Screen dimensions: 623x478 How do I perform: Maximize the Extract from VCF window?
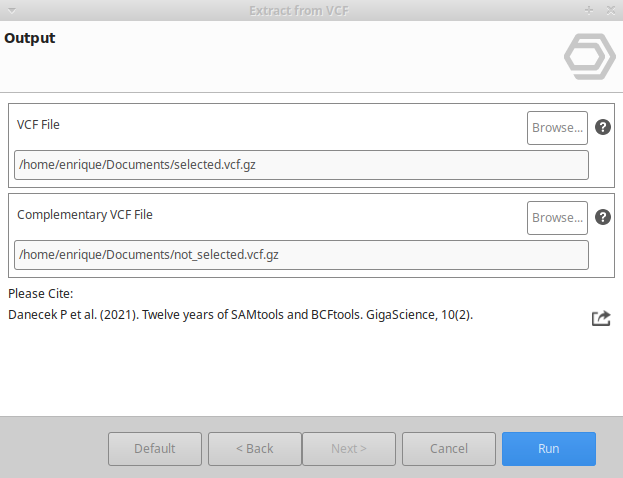[589, 9]
